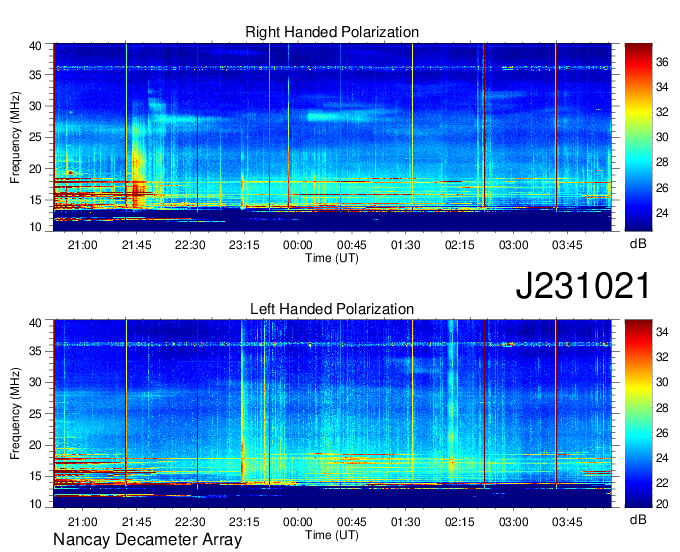Viewport: 680px width, 552px height.
Task: Click 23:15 tick label on bottom plot
Action: [x=244, y=522]
